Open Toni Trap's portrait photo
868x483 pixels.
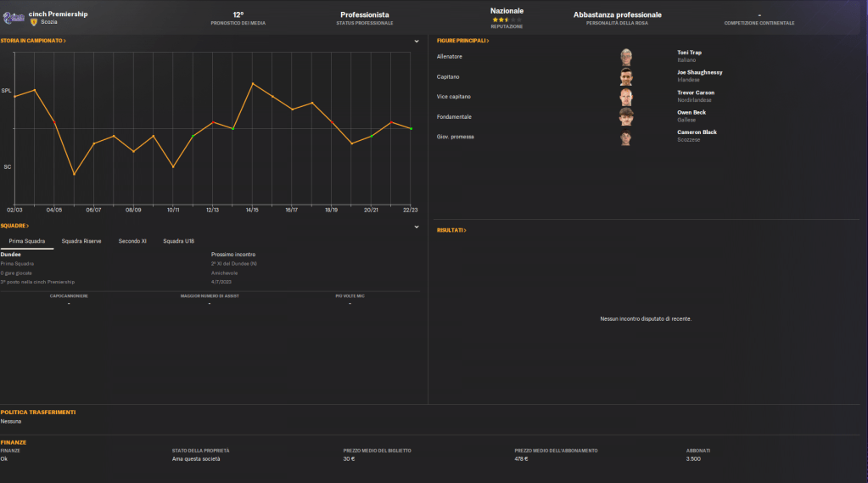click(x=626, y=57)
